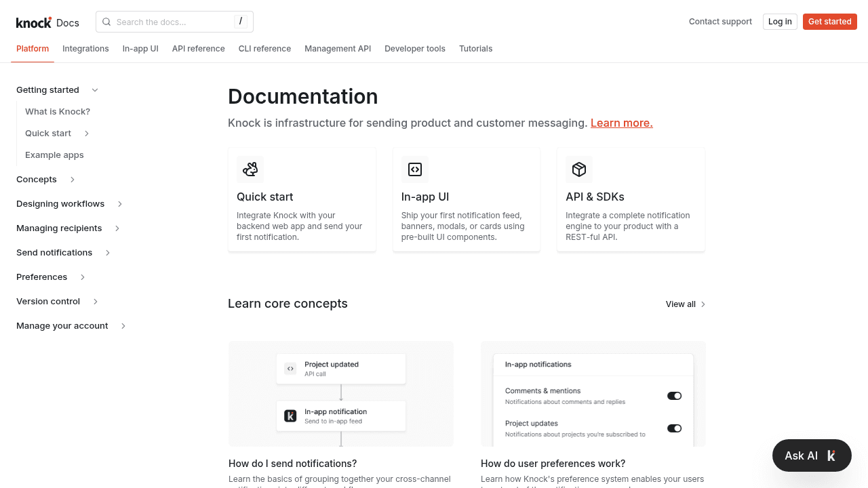Click the In-app UI code icon
Image resolution: width=868 pixels, height=488 pixels.
pos(415,169)
